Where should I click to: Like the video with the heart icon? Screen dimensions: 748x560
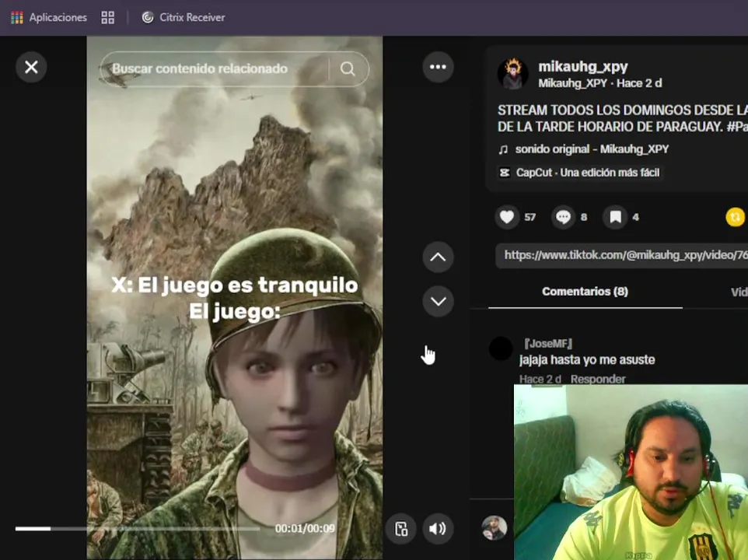tap(507, 217)
